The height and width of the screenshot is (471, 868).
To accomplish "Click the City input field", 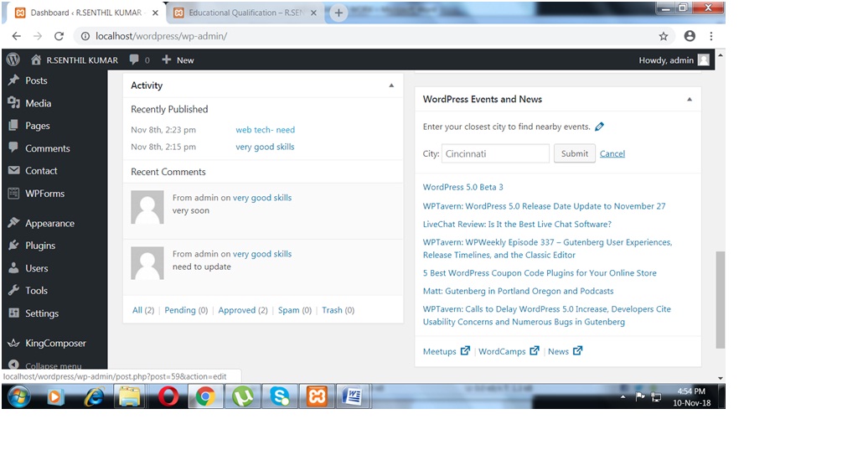I will click(x=495, y=153).
